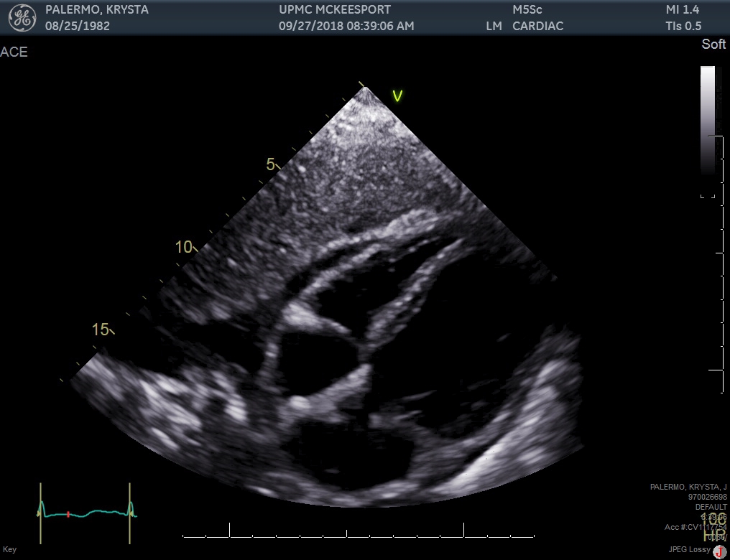Click the UPMC MCKEESPORT institution label
This screenshot has width=730, height=560.
(335, 10)
